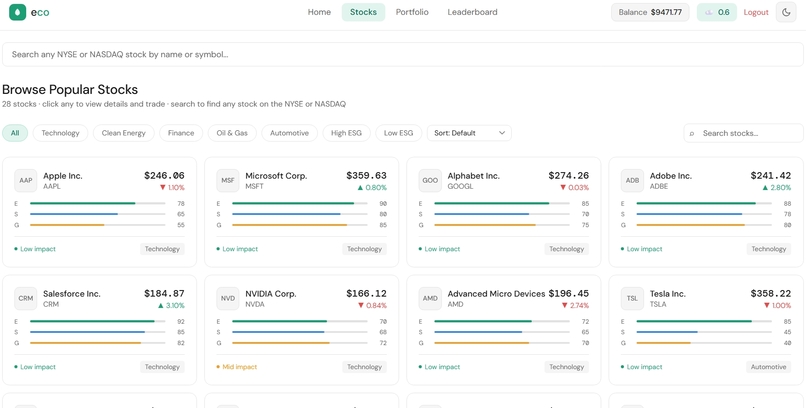Click the magnifier icon in Search stocks field

pos(692,134)
